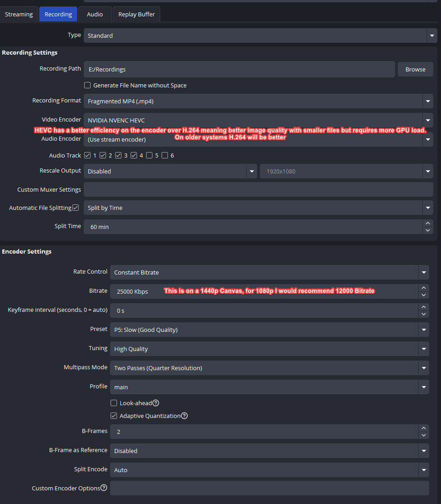Switch to the Streaming tab
The height and width of the screenshot is (504, 441).
(x=19, y=14)
